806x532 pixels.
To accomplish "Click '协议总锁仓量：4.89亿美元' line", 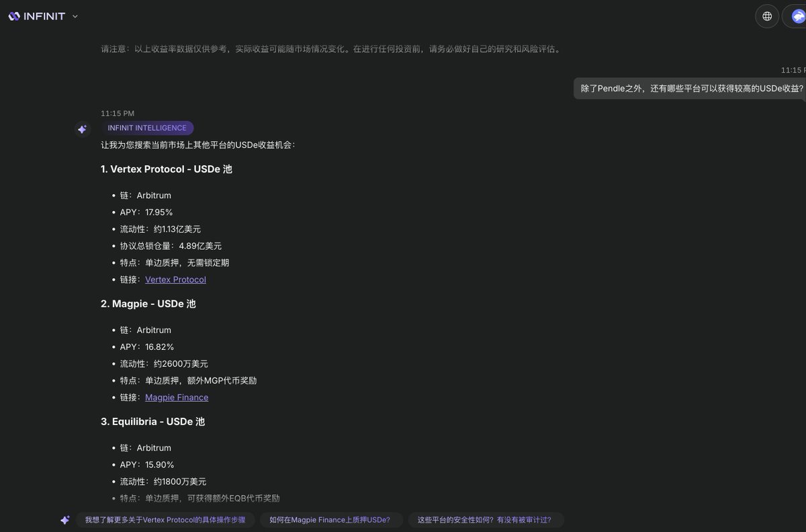I will [171, 246].
